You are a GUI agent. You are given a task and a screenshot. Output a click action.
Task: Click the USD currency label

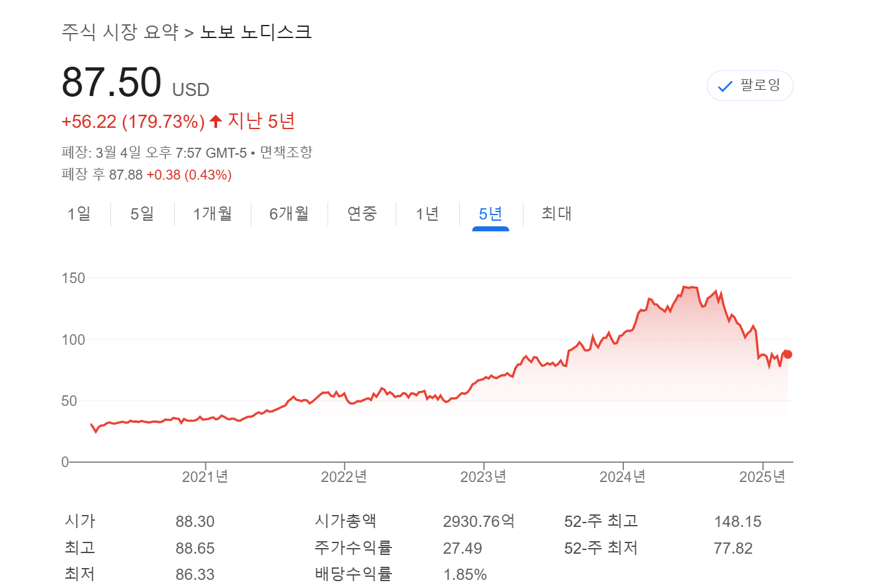[x=191, y=90]
